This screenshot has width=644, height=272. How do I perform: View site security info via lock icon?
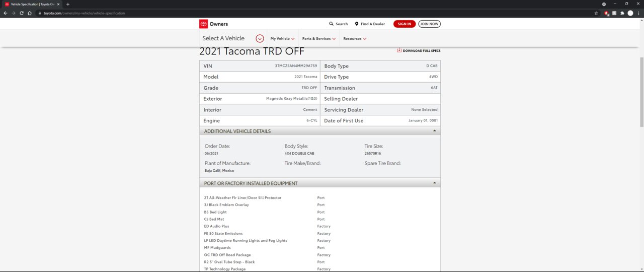pyautogui.click(x=39, y=13)
